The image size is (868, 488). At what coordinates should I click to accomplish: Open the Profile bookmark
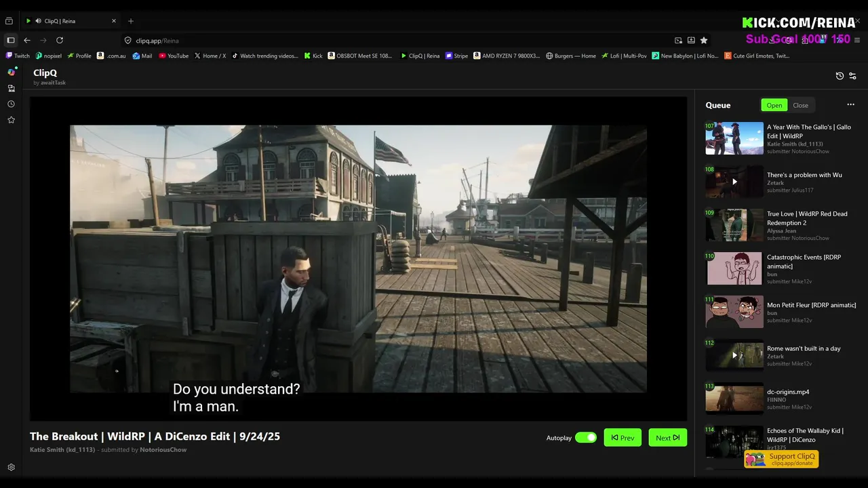click(x=79, y=56)
